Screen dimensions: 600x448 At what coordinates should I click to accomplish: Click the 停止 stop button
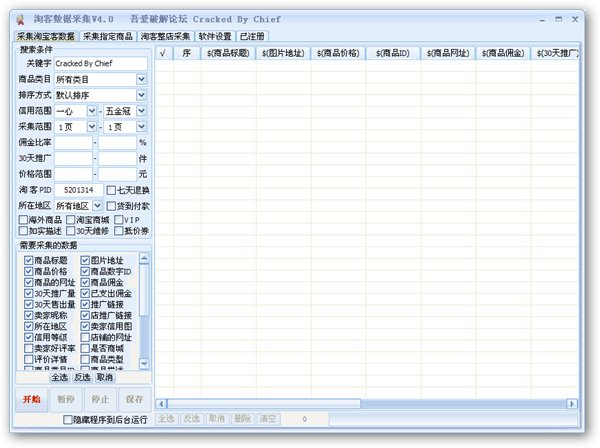pos(100,399)
